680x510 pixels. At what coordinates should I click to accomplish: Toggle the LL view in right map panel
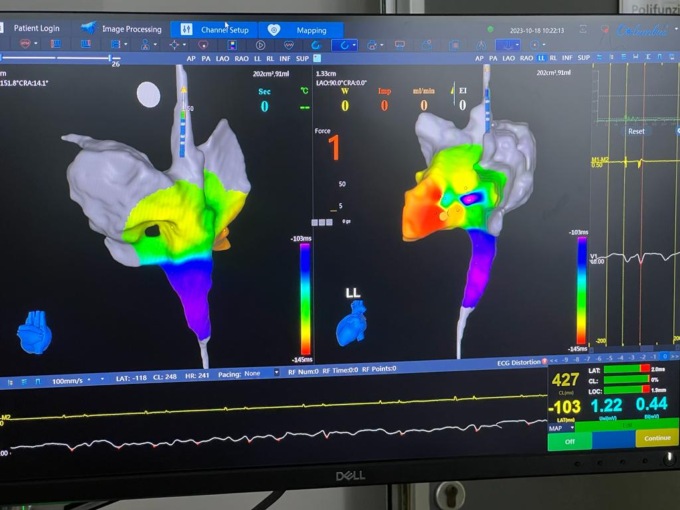[541, 58]
